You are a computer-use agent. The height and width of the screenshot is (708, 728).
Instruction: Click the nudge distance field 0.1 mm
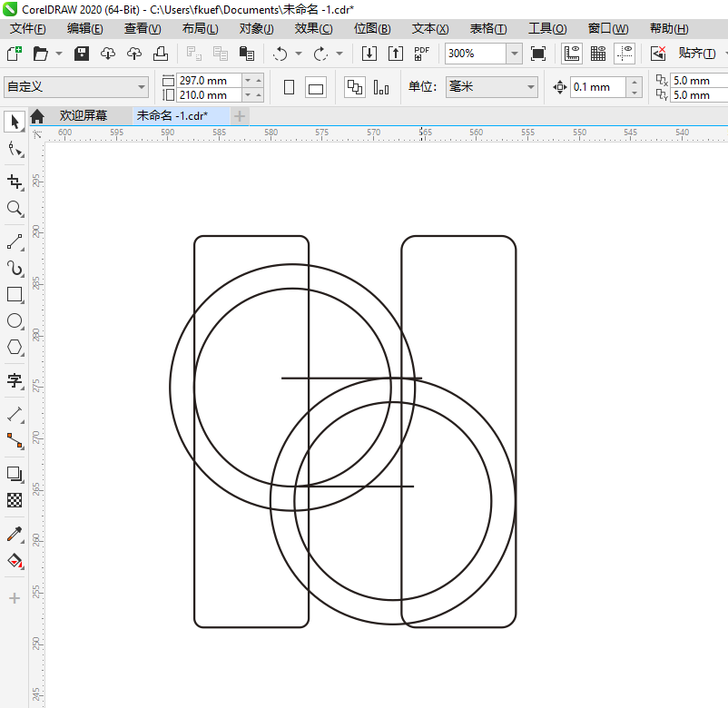pos(597,87)
